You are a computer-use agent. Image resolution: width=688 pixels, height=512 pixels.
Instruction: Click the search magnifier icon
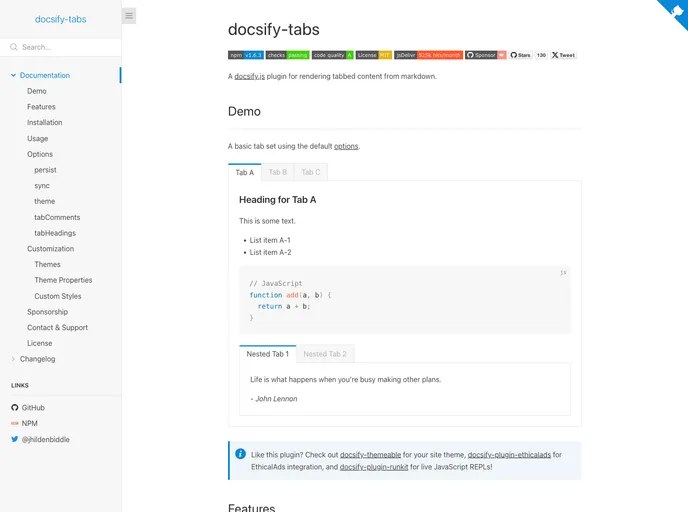pos(14,47)
